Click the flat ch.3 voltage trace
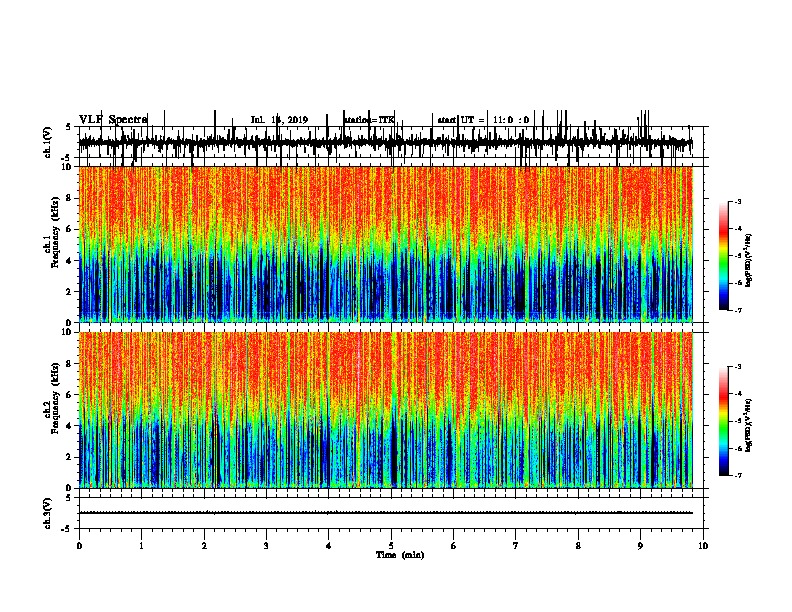The image size is (792, 612). tap(386, 513)
